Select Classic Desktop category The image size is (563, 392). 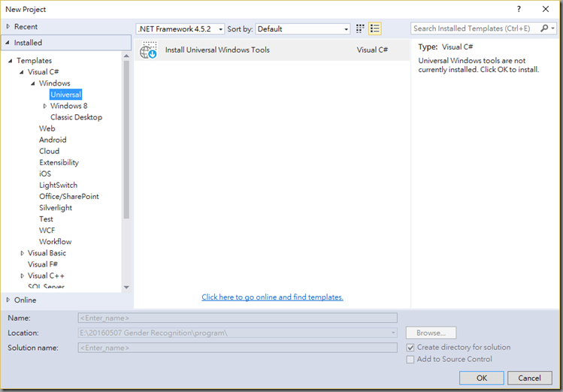(x=76, y=117)
